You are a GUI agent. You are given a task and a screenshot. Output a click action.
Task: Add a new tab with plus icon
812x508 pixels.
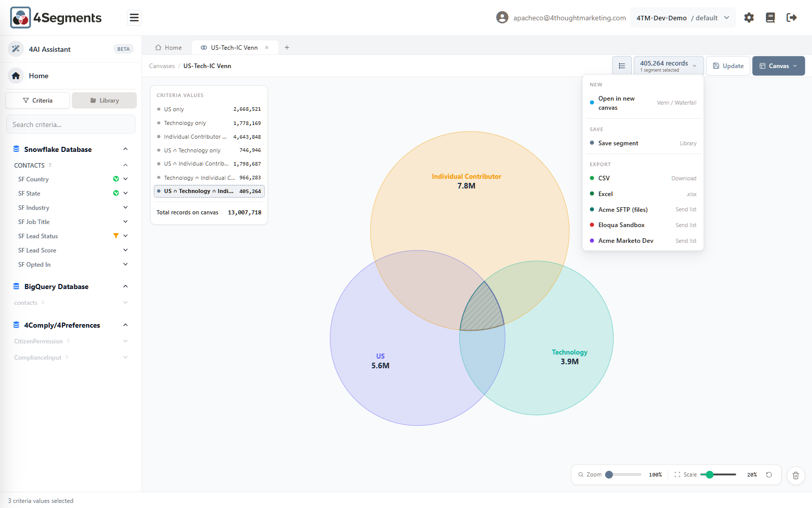287,48
